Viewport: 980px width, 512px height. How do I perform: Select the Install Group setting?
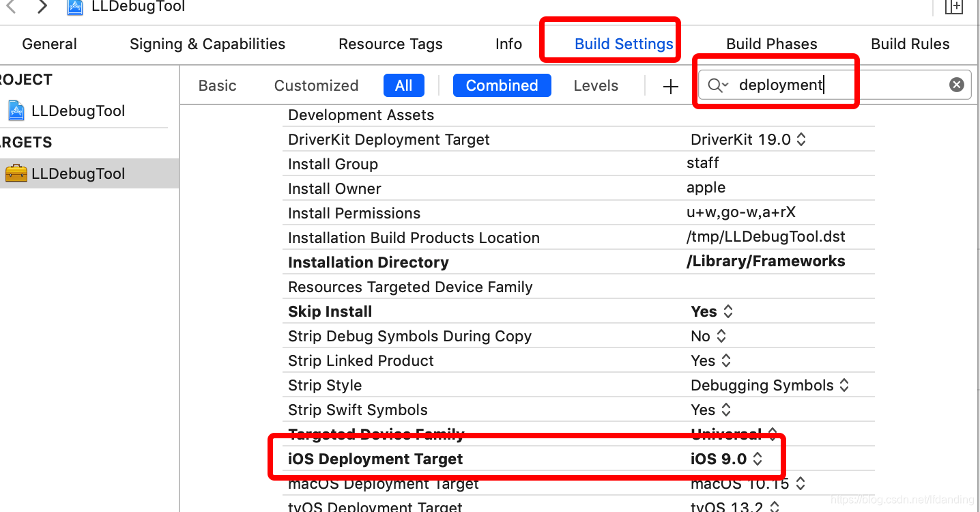click(x=333, y=164)
